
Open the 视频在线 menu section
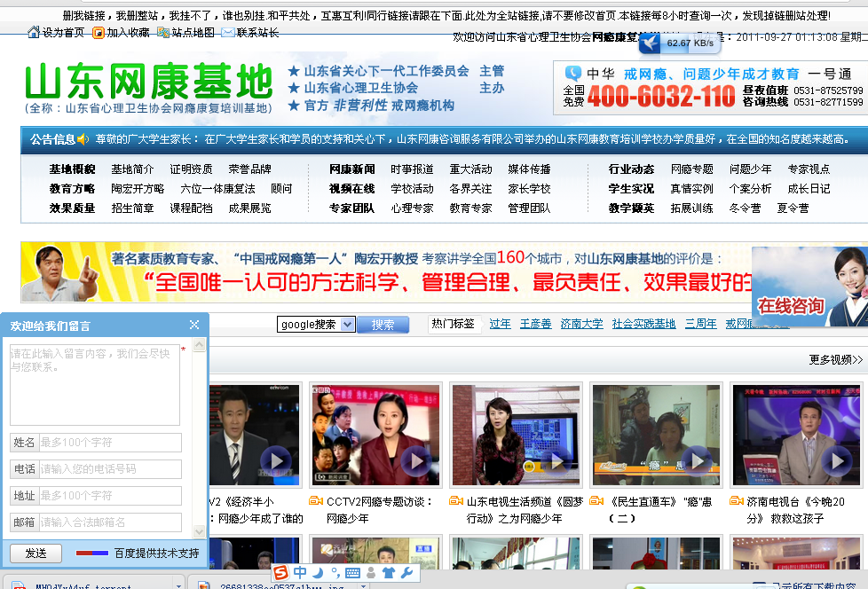click(x=352, y=189)
